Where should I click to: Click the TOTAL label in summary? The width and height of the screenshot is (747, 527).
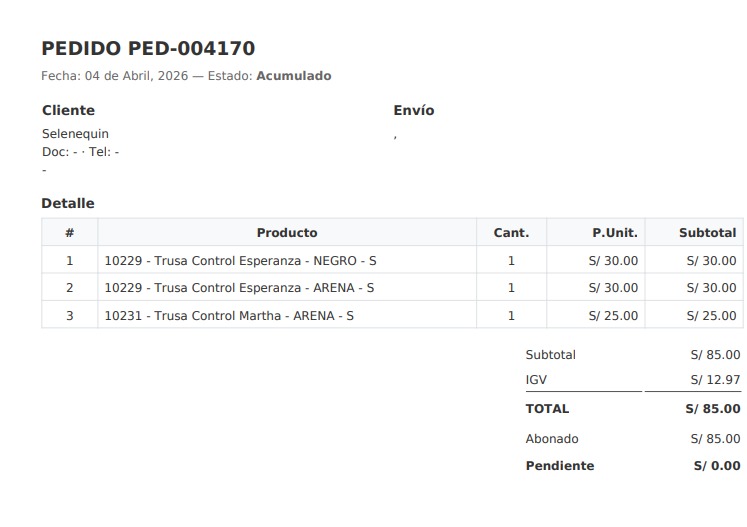click(x=547, y=409)
